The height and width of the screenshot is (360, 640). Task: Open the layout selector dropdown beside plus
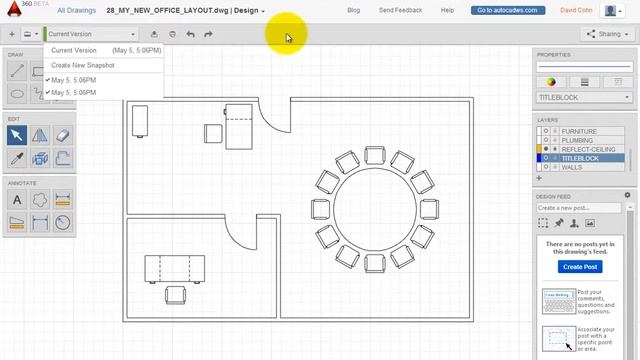click(x=31, y=34)
